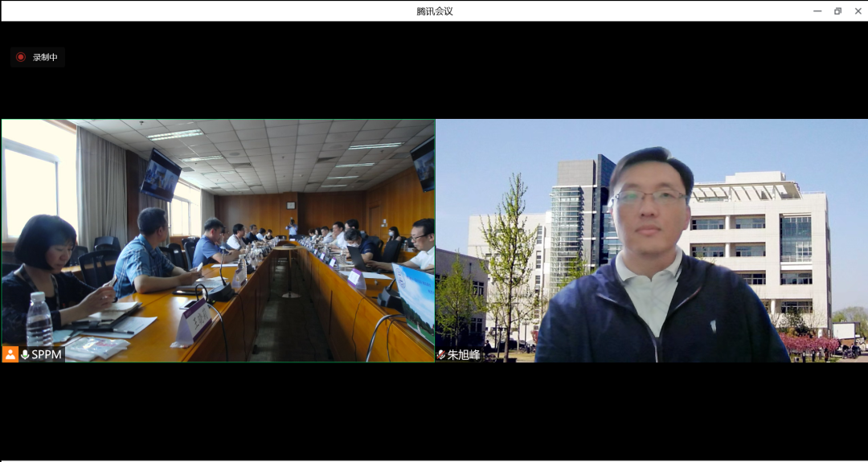Click the red recording indicator icon
868x462 pixels.
pos(21,57)
